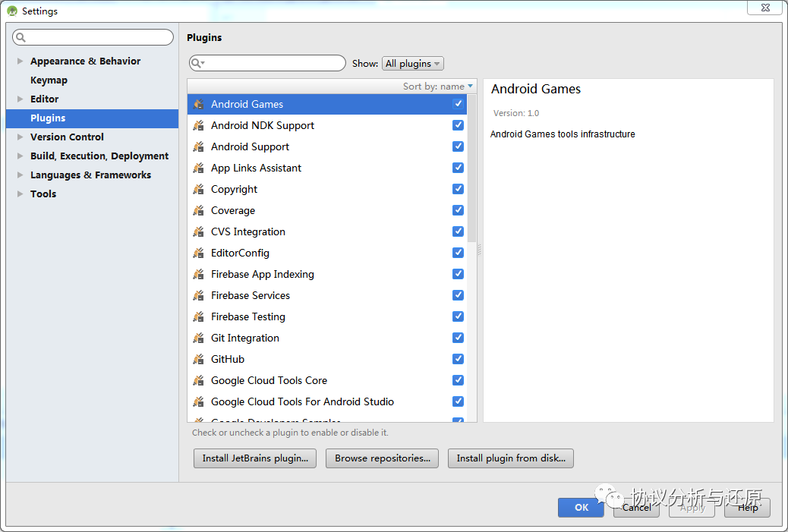Viewport: 788px width, 532px height.
Task: Uncheck the EditorConfig plugin
Action: click(x=458, y=253)
